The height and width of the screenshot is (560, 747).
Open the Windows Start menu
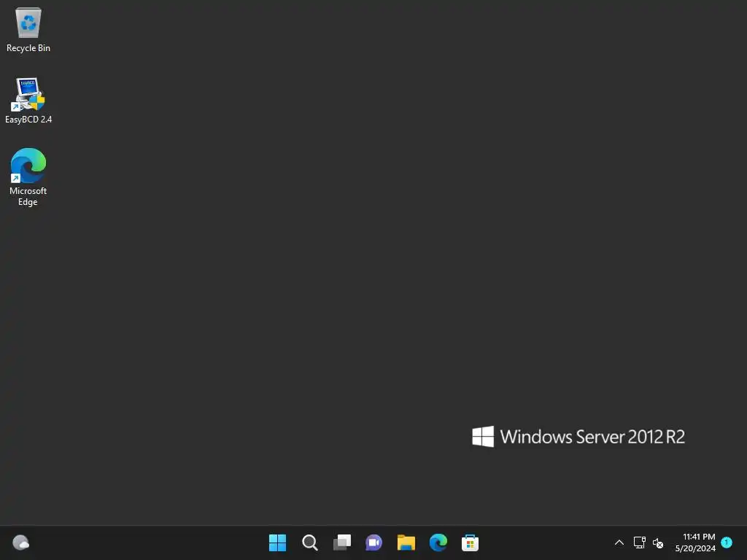pos(277,542)
